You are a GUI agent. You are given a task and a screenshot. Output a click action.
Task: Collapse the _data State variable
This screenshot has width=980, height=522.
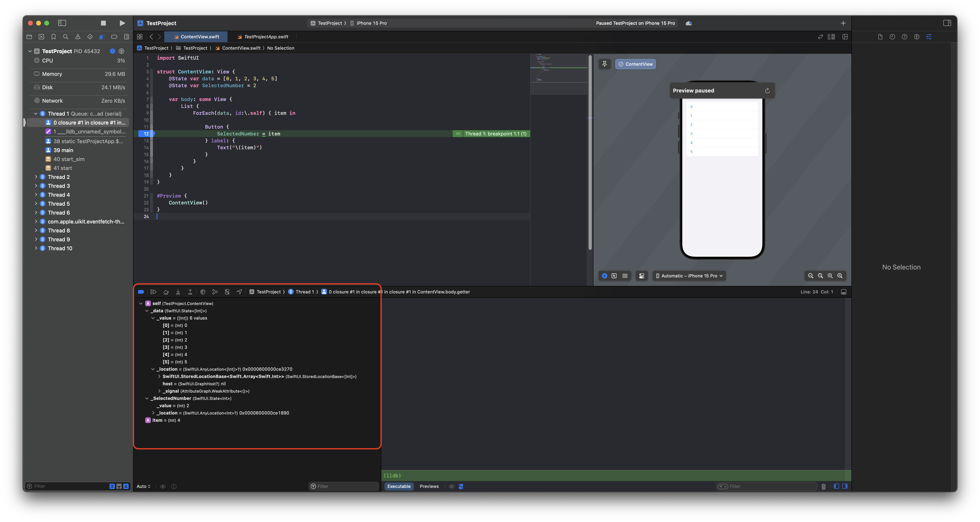[x=147, y=311]
